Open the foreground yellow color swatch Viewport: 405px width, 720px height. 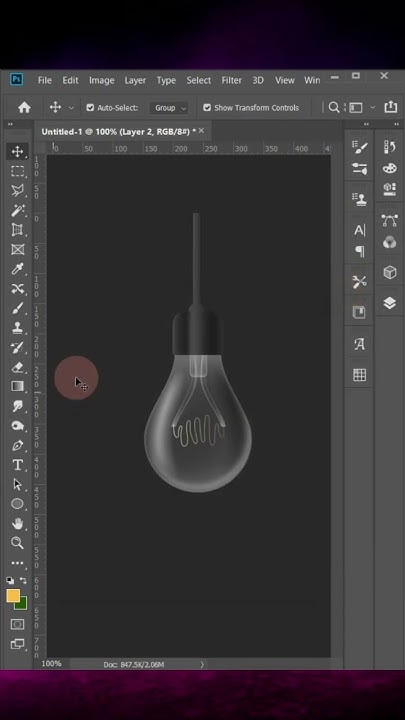[x=13, y=596]
